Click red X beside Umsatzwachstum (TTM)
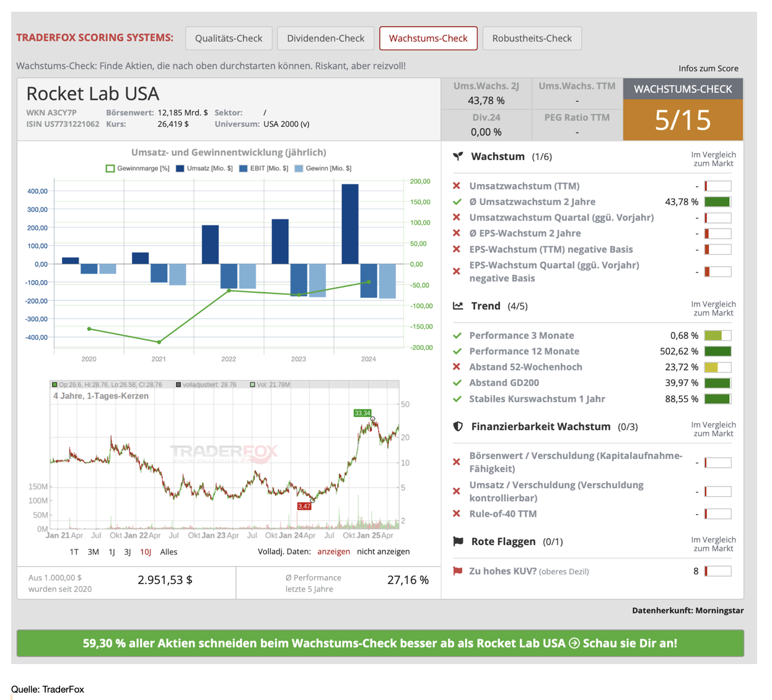The height and width of the screenshot is (700, 772). tap(457, 186)
